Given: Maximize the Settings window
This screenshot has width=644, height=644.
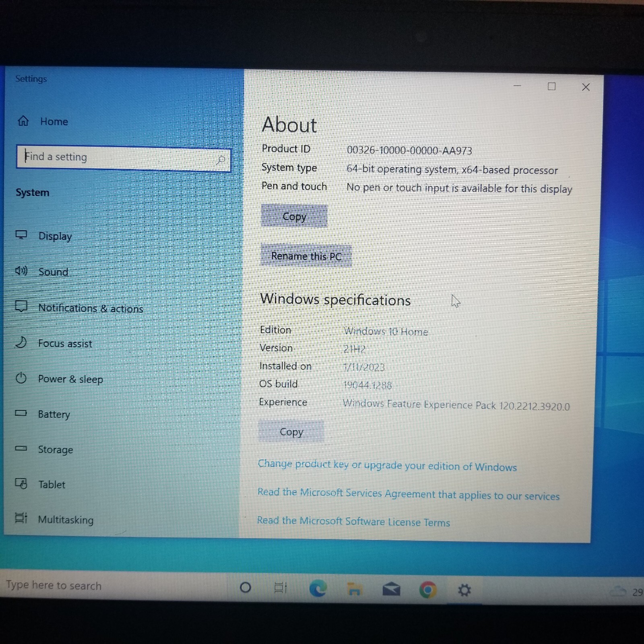Looking at the screenshot, I should [x=551, y=87].
